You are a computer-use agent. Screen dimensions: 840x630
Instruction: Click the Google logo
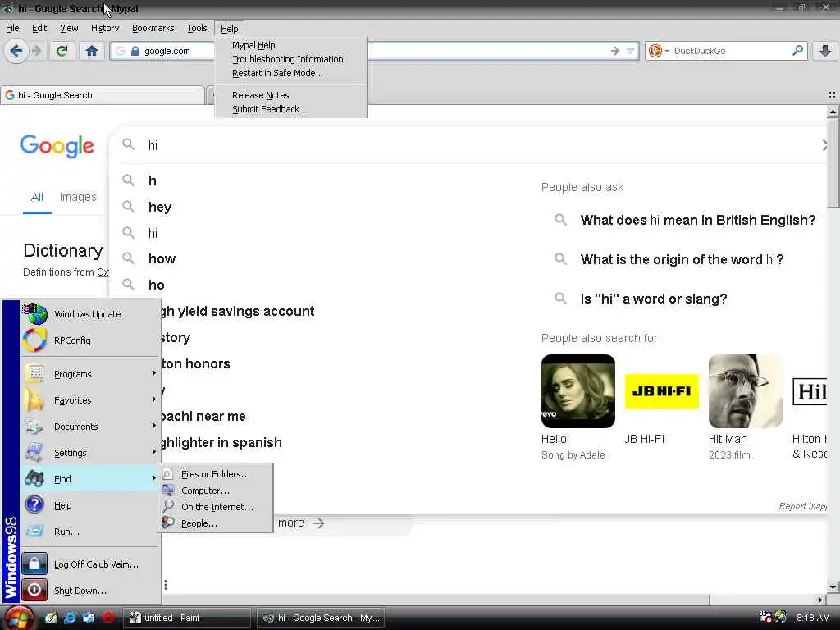(x=57, y=146)
